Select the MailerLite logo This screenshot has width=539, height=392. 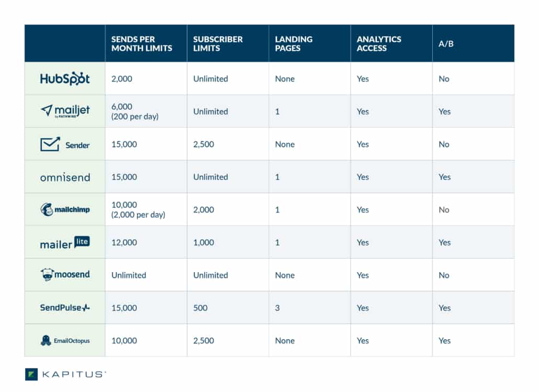[65, 242]
